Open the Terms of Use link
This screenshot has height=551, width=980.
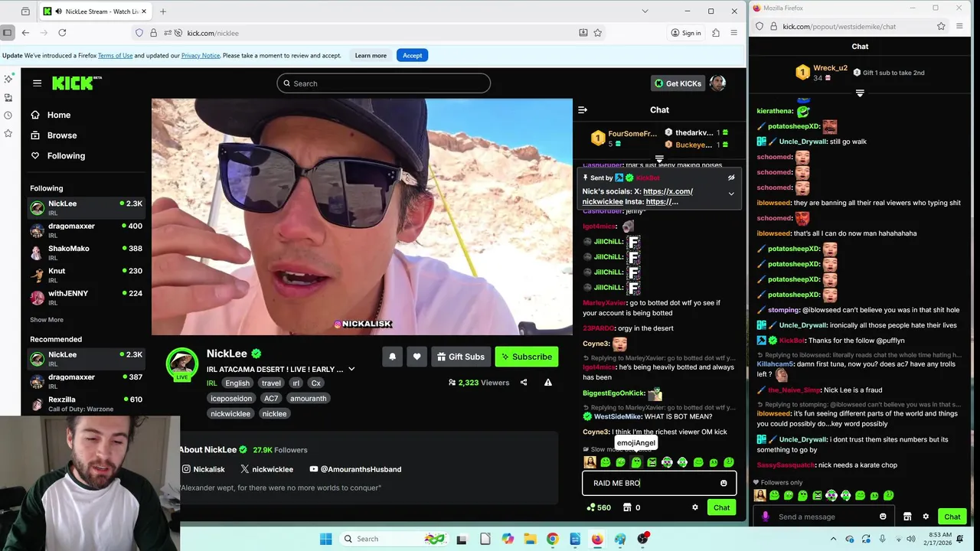[115, 55]
